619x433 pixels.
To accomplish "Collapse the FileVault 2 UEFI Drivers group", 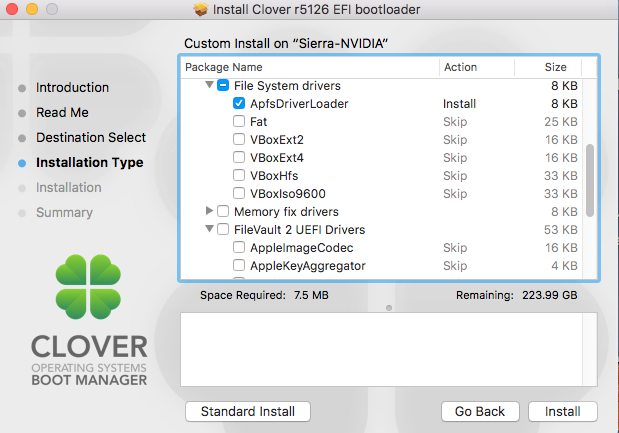I will point(210,229).
